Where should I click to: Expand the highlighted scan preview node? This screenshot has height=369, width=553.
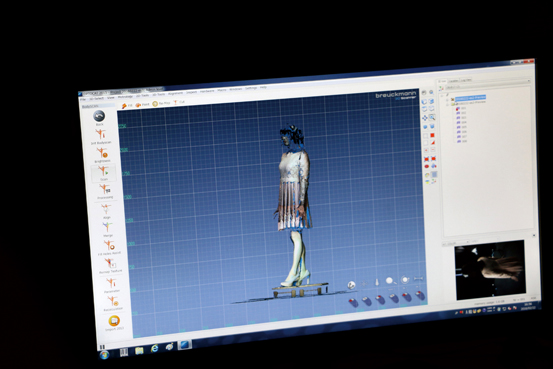[447, 99]
